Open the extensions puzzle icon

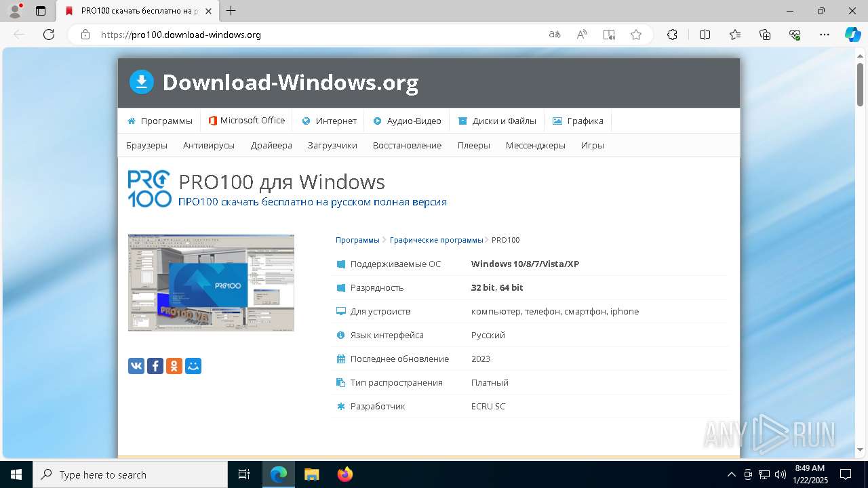point(672,35)
